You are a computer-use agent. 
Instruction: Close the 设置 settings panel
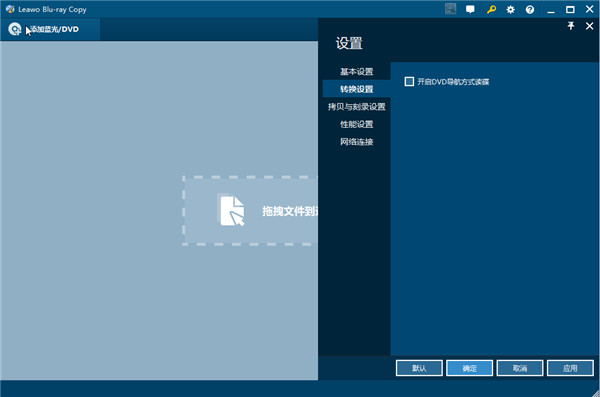pyautogui.click(x=589, y=26)
